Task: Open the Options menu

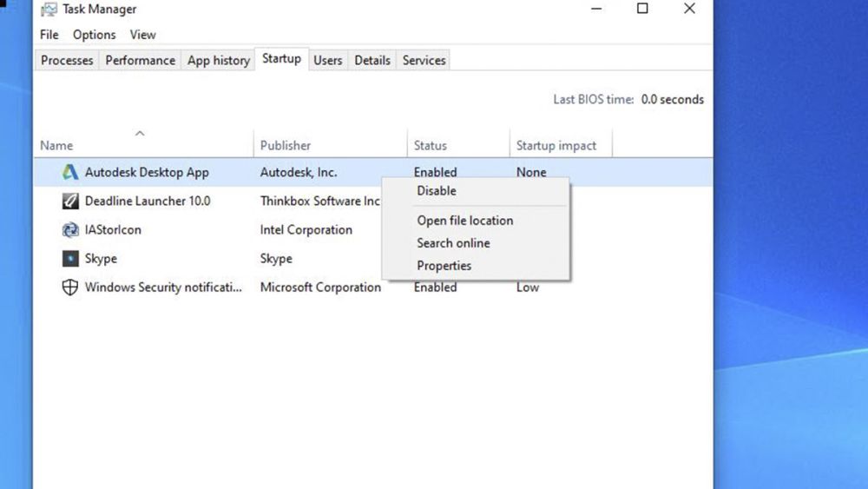Action: (x=94, y=35)
